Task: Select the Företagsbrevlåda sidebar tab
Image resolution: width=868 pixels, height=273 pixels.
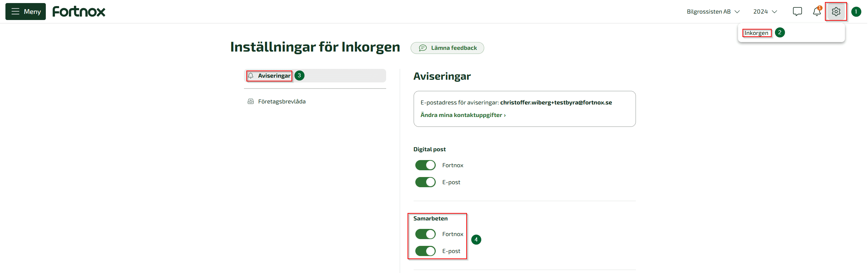Action: [315, 101]
